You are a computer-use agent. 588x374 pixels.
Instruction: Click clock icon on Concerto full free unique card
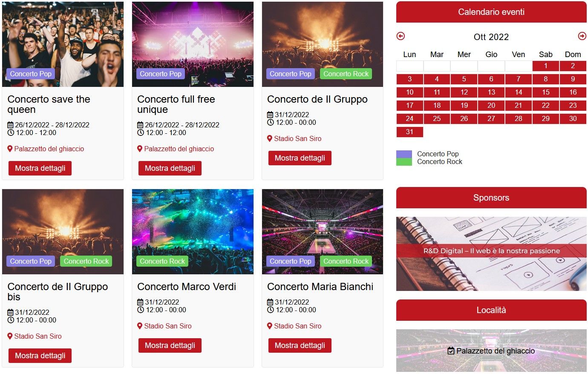[140, 132]
